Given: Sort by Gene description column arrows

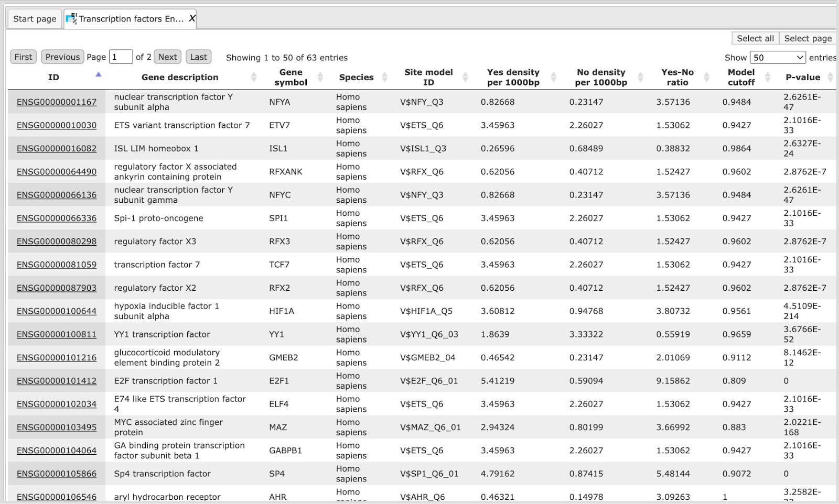Looking at the screenshot, I should coord(254,77).
